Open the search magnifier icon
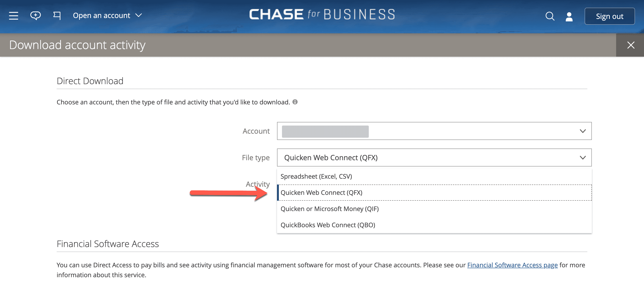This screenshot has height=306, width=644. pyautogui.click(x=550, y=16)
